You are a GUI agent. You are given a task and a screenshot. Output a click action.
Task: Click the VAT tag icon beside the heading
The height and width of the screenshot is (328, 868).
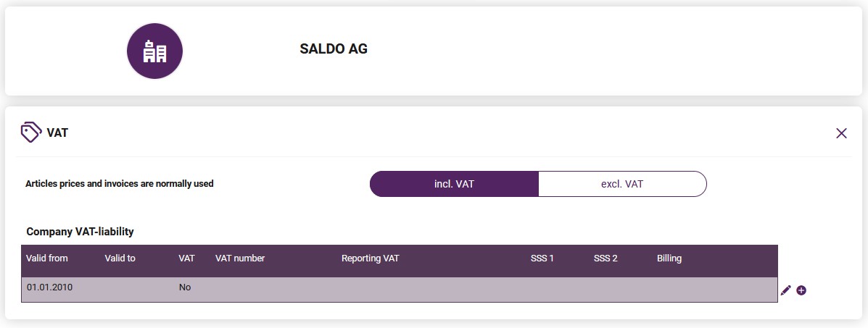pyautogui.click(x=31, y=133)
